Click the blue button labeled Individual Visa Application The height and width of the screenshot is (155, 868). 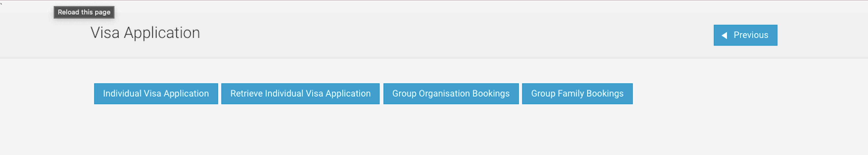[156, 94]
